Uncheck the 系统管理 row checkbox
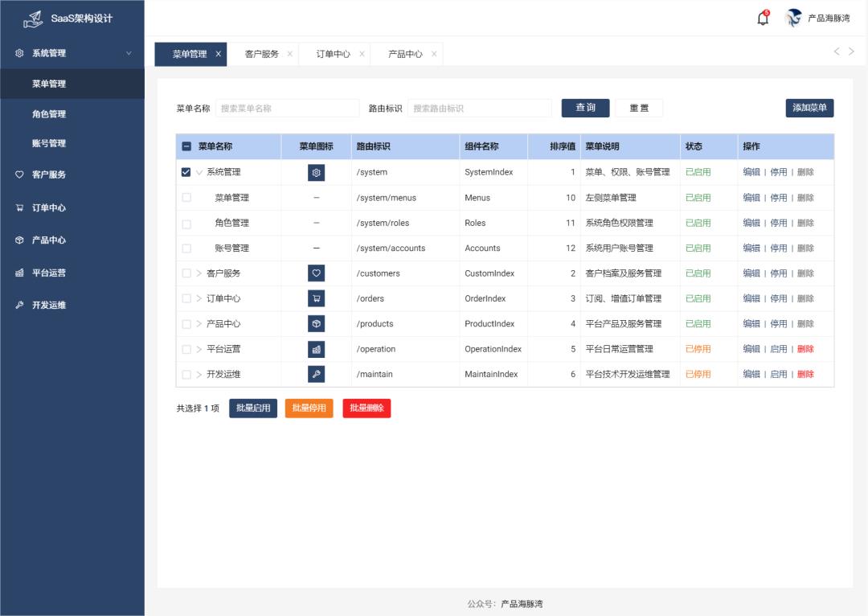 [186, 172]
